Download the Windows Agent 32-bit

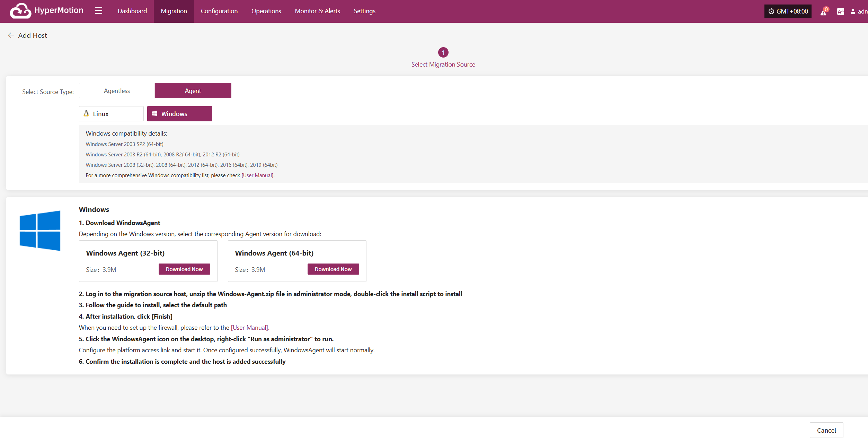[x=184, y=269]
